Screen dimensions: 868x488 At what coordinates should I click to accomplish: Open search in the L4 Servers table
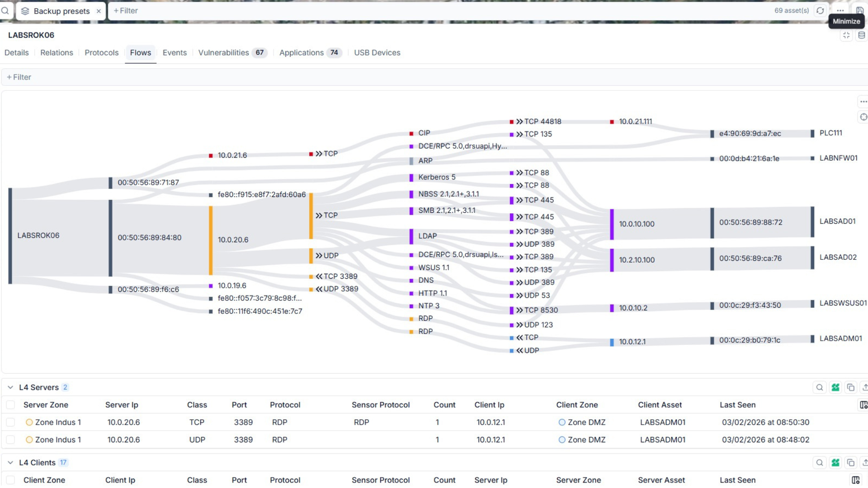pyautogui.click(x=820, y=387)
